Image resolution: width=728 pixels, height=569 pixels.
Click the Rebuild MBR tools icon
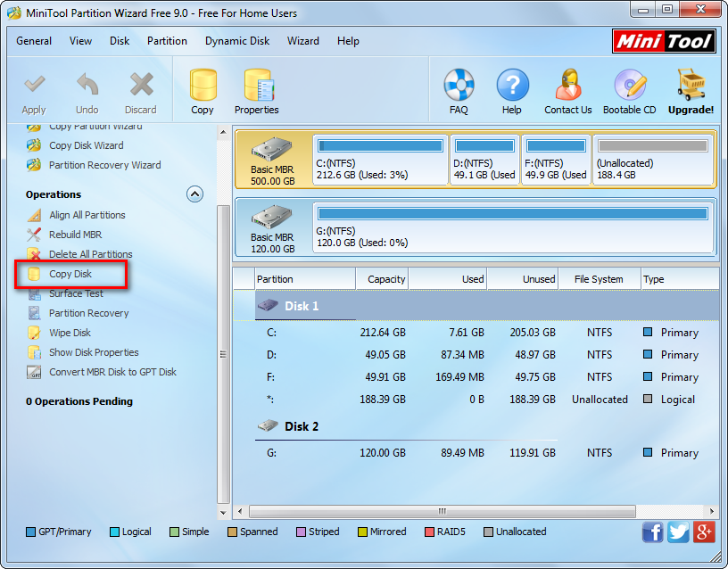coord(34,235)
